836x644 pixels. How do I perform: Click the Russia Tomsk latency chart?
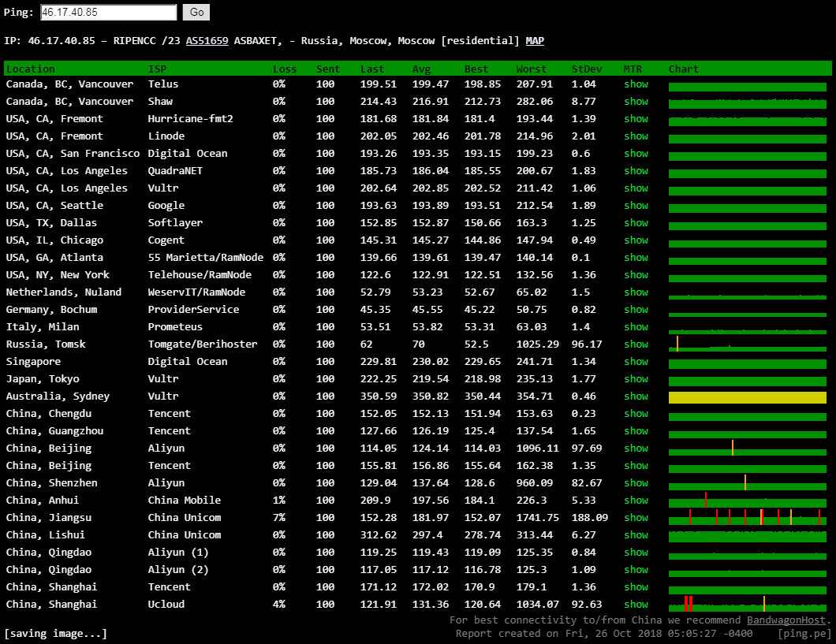tap(747, 344)
